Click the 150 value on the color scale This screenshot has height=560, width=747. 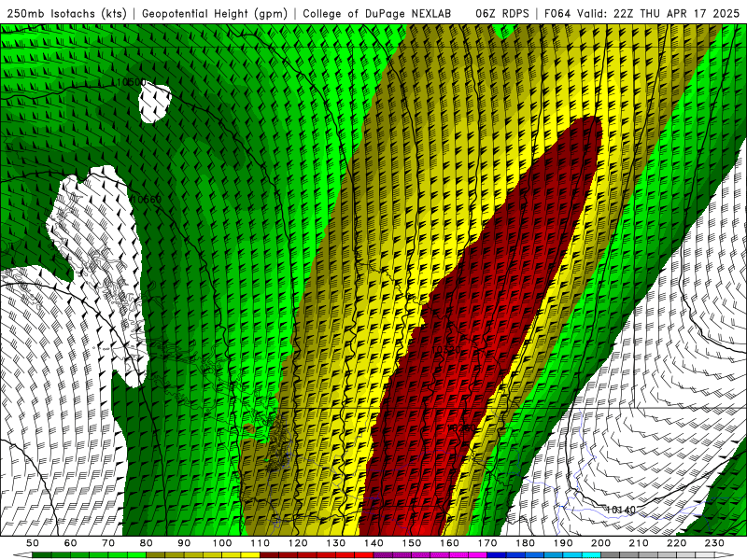pyautogui.click(x=411, y=543)
